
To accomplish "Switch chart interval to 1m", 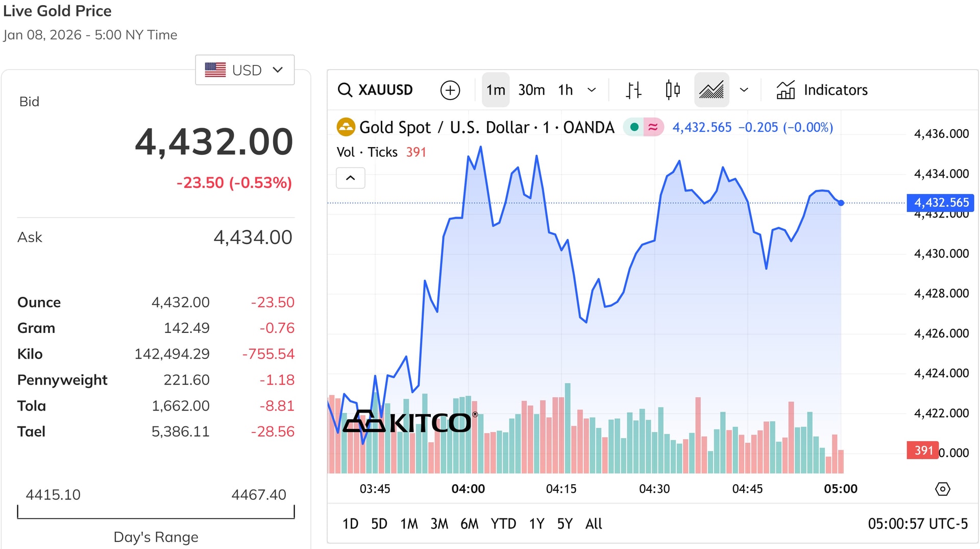I will [496, 90].
